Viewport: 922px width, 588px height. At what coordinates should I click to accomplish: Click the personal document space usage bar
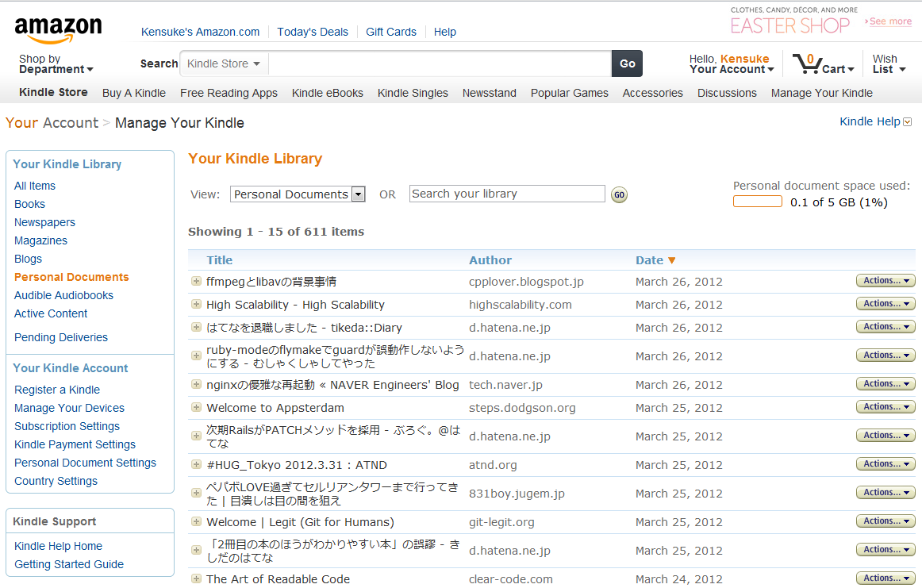[757, 202]
